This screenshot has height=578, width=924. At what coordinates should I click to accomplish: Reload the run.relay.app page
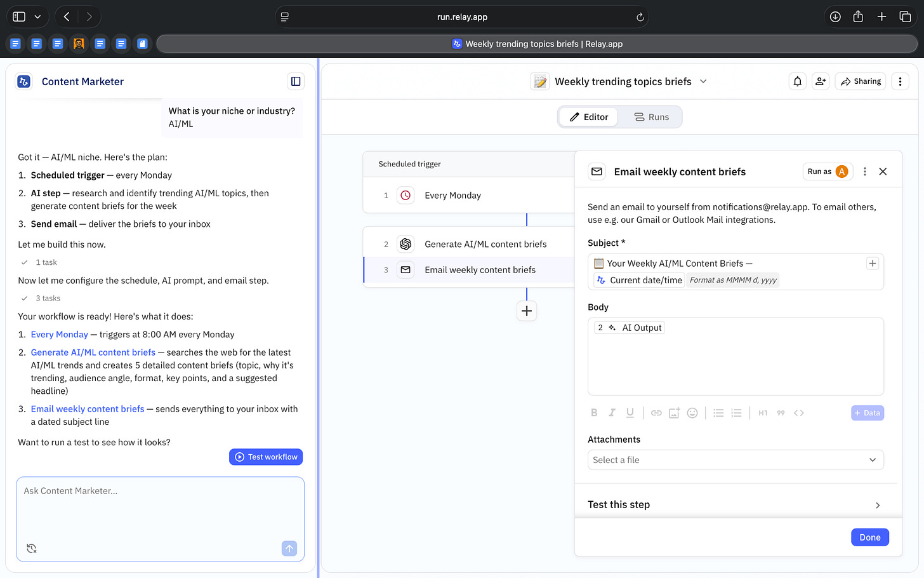click(640, 17)
